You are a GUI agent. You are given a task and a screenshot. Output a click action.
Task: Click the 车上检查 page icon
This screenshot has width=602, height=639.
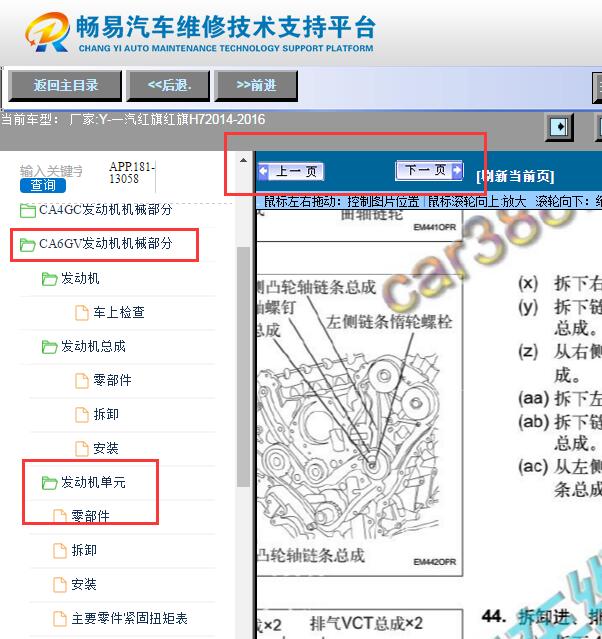[82, 313]
